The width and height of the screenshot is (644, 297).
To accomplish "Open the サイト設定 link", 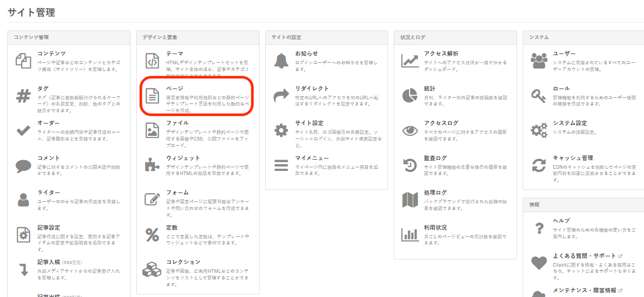I will tap(309, 123).
